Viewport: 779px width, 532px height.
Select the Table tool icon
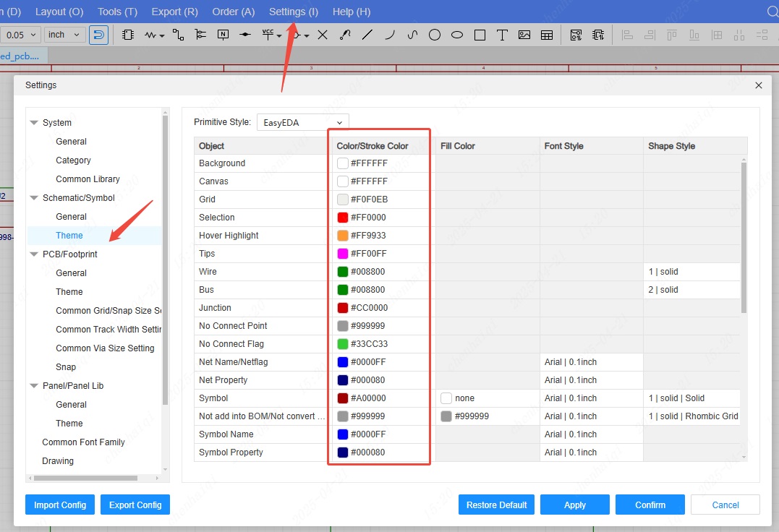[x=547, y=35]
